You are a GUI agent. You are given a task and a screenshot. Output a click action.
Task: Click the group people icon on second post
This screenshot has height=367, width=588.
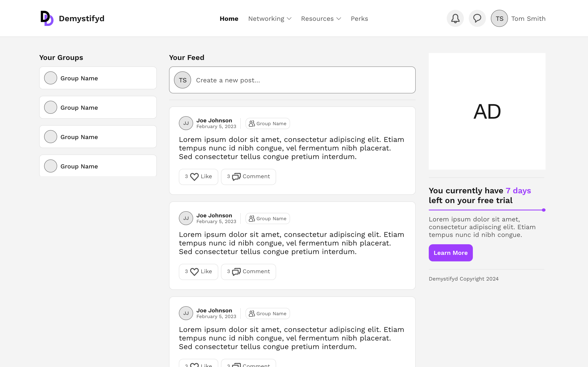click(252, 218)
